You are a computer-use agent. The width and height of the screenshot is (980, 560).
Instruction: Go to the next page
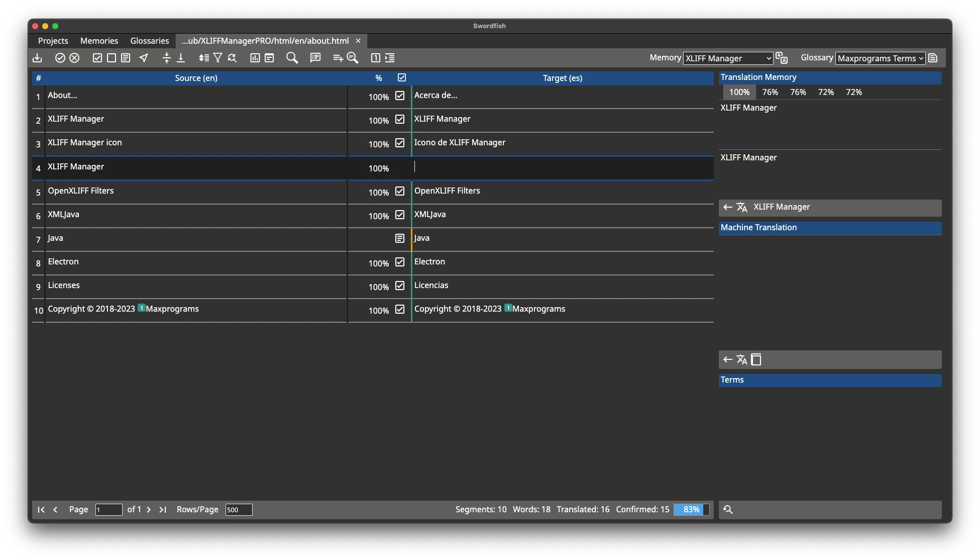149,510
